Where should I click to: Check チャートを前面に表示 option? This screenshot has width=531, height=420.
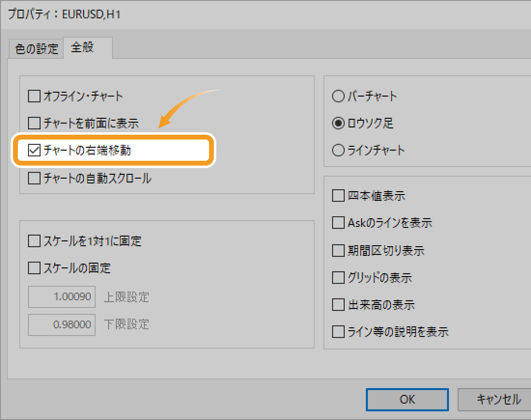coord(34,123)
